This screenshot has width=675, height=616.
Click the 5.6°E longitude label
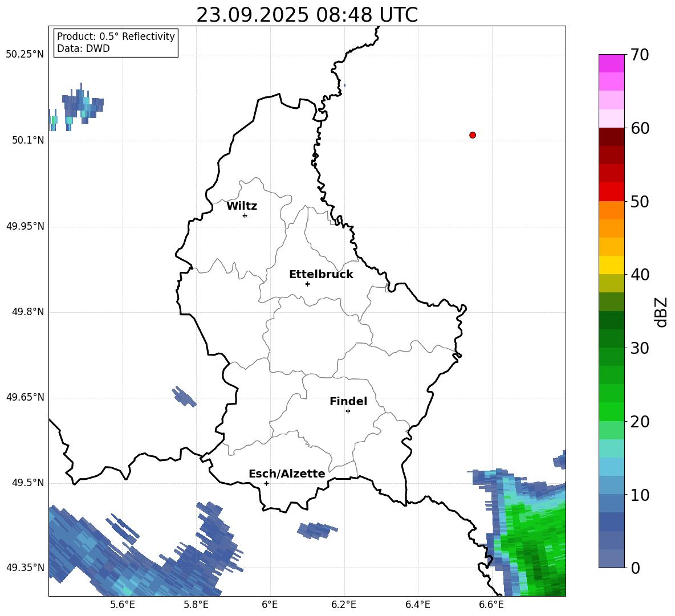coord(123,605)
